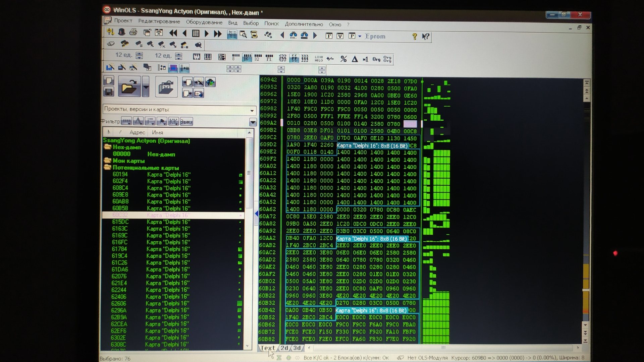The image size is (644, 362).
Task: Click the hex editor vertical scrollbar
Action: point(586,211)
